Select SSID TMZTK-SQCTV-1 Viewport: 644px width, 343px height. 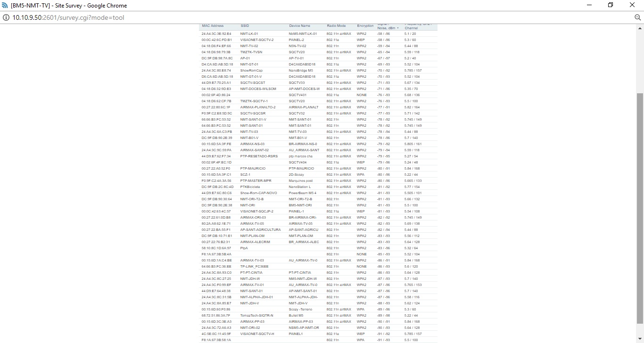pyautogui.click(x=254, y=101)
